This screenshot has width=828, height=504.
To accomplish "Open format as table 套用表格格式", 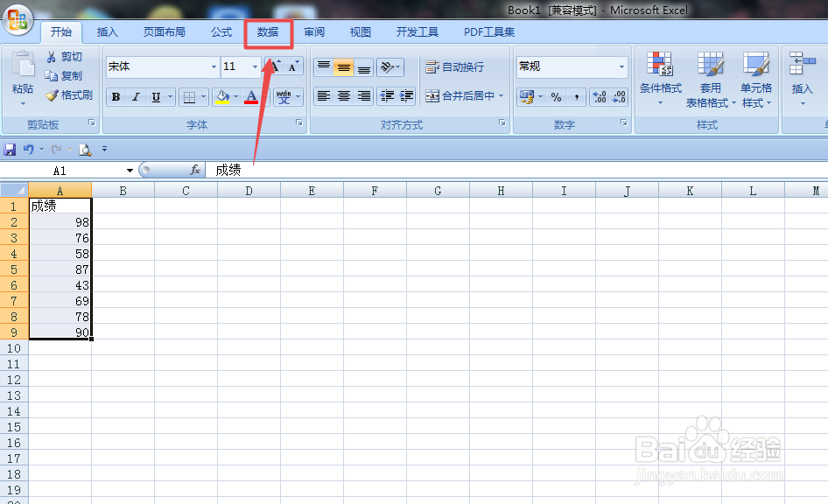I will (710, 79).
